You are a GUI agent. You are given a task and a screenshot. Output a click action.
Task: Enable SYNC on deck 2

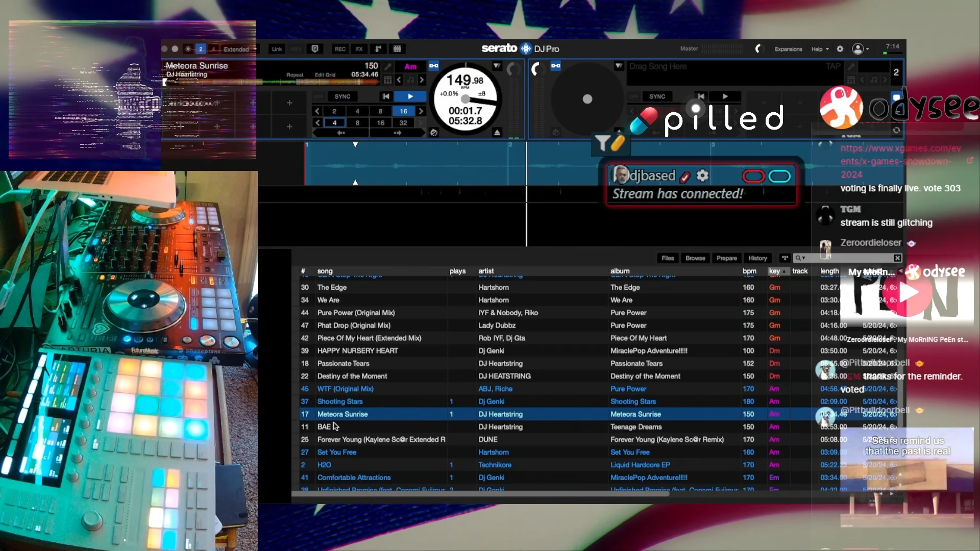[x=657, y=96]
